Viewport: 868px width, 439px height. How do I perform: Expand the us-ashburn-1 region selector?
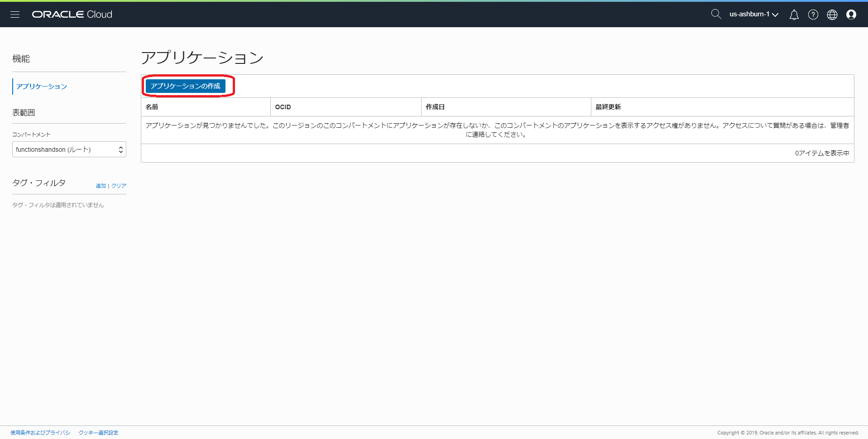click(753, 14)
